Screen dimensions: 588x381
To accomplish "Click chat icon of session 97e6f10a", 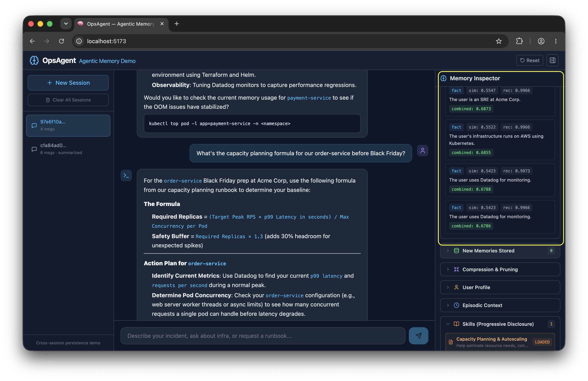I will tap(34, 125).
